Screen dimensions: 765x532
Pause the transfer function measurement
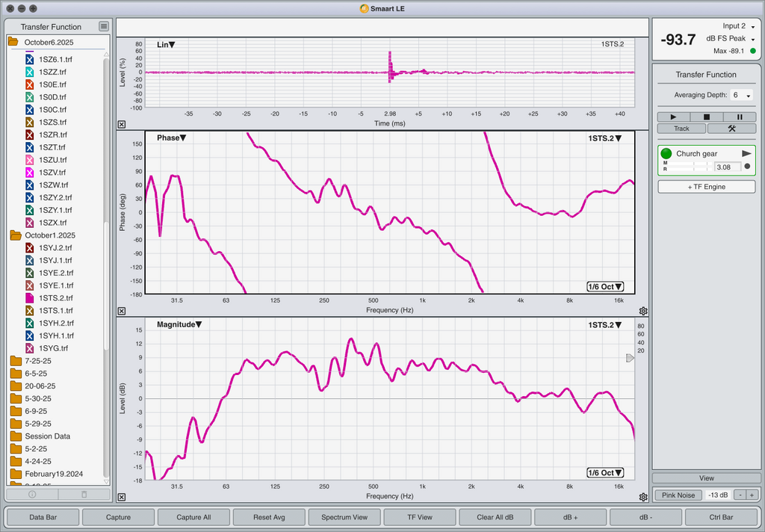(740, 117)
